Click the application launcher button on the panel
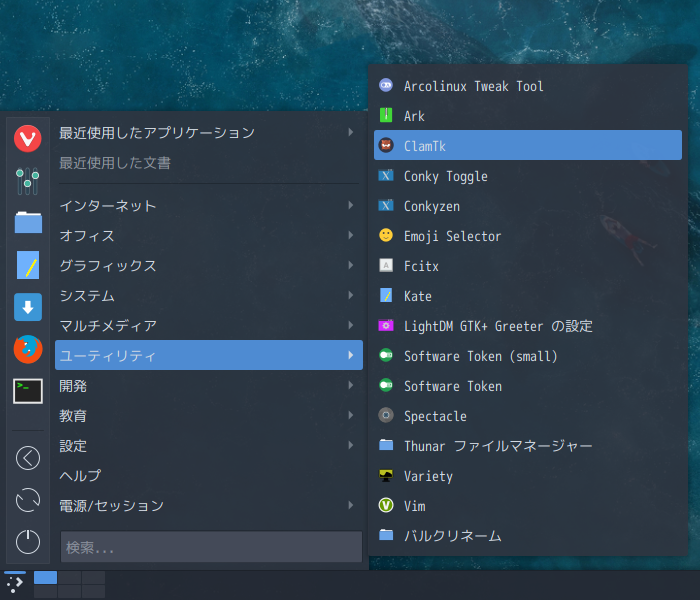 click(x=15, y=583)
